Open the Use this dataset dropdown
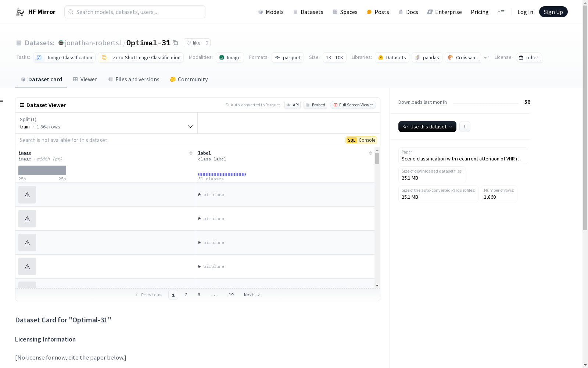 tap(427, 127)
